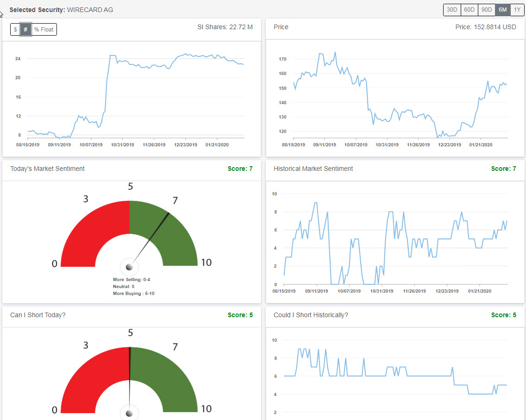
Task: Click the Price value readout
Action: [x=485, y=27]
